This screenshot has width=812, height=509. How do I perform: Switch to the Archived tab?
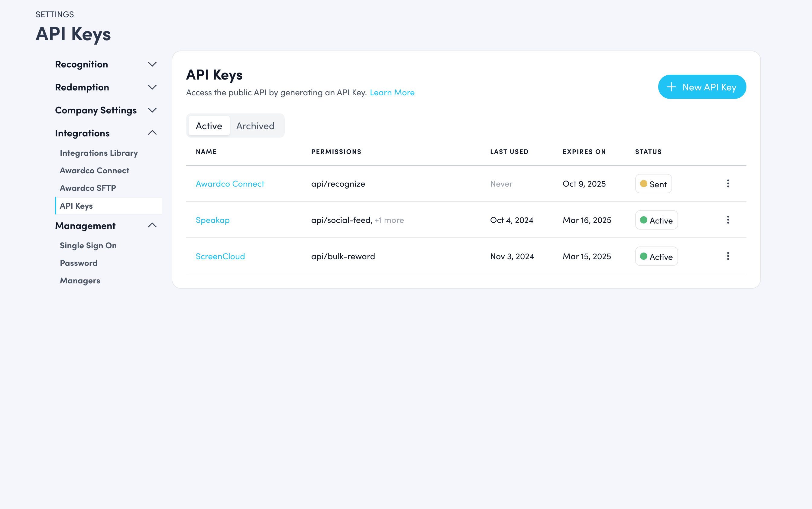(x=255, y=126)
